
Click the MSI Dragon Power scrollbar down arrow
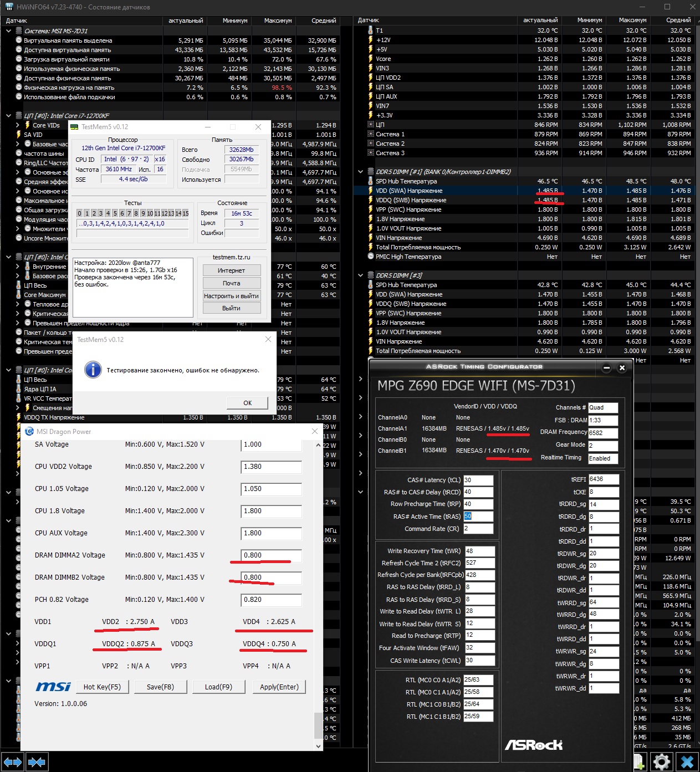coord(318,746)
